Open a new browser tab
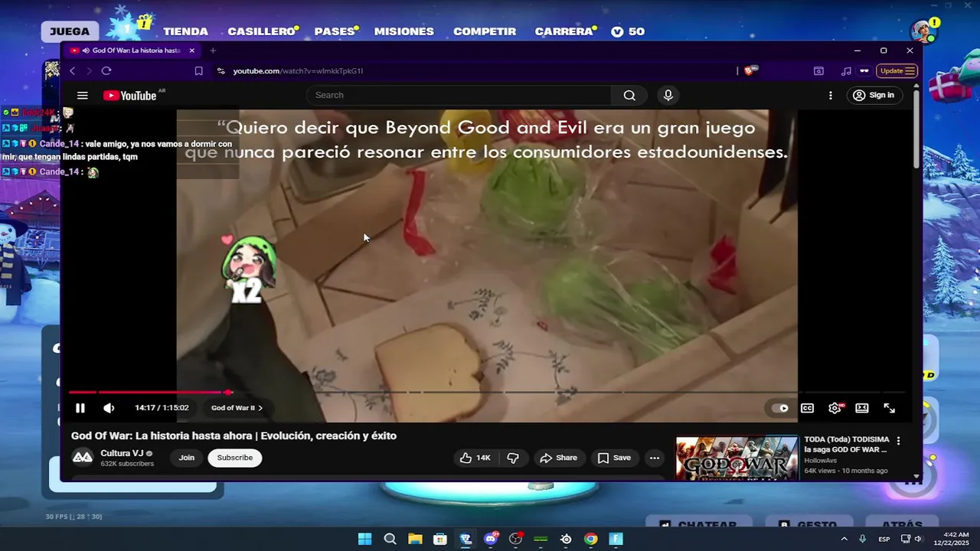 [x=213, y=51]
